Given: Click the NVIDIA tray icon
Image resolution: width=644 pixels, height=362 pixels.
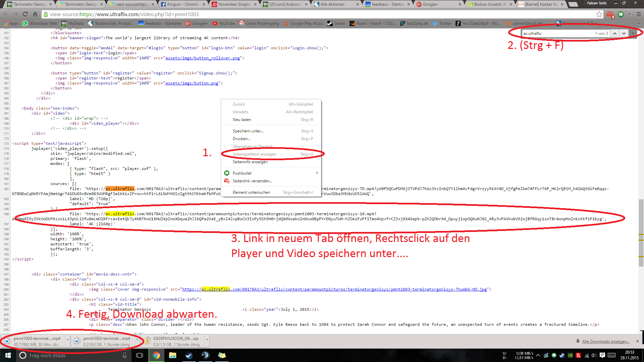Looking at the screenshot, I should (x=570, y=355).
